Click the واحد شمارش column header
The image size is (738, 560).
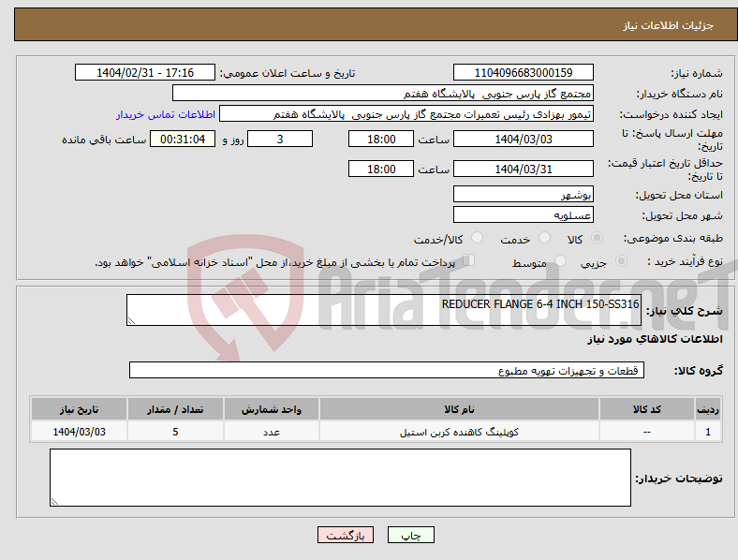(x=272, y=409)
